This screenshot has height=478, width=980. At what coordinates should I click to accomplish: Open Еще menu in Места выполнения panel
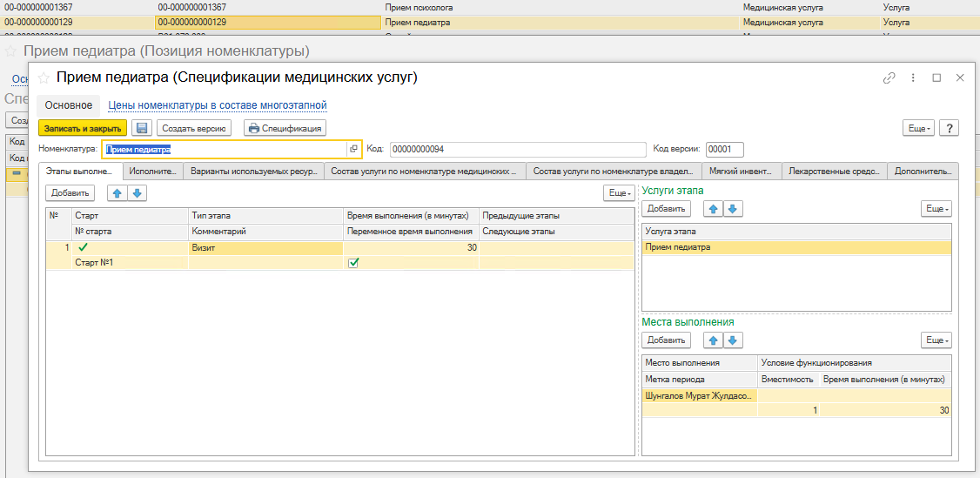click(936, 340)
